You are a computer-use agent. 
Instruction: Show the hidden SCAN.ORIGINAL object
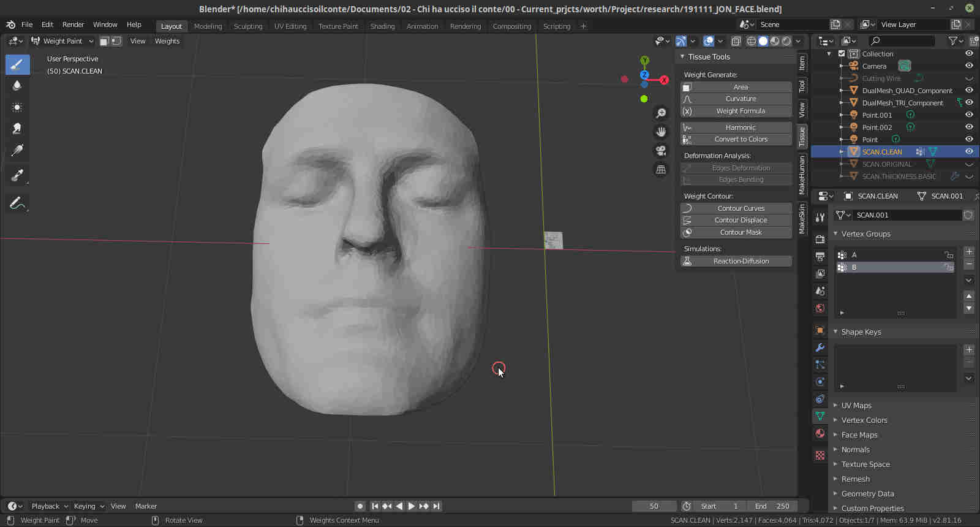(969, 164)
